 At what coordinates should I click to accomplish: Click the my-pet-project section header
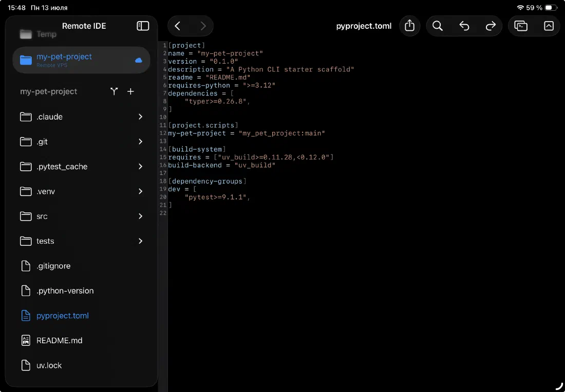click(49, 91)
